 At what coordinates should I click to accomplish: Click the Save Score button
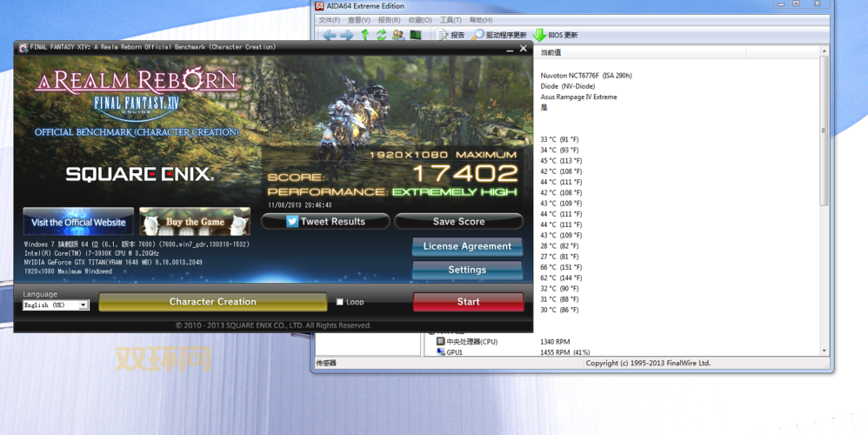(x=458, y=222)
